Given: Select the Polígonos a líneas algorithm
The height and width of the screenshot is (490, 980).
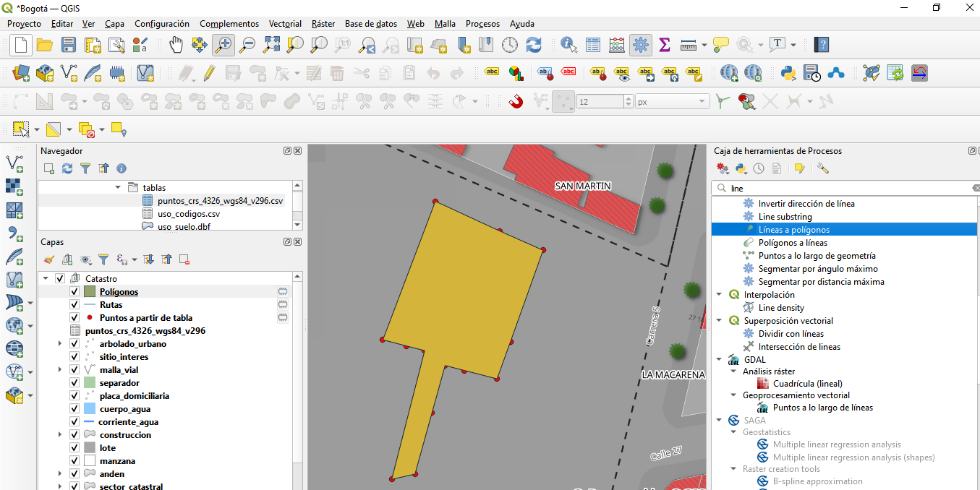Looking at the screenshot, I should tap(793, 243).
